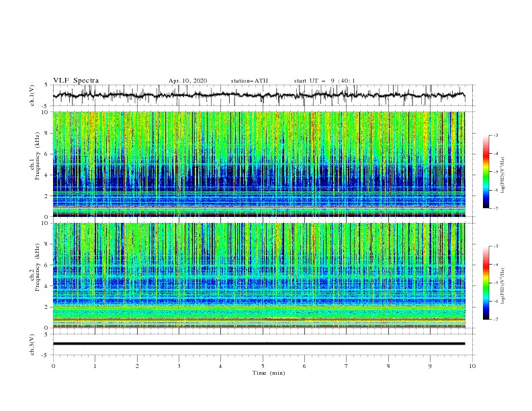Screen dimensions: 532x411
Task: Click the time axis tick label "7"
Action: point(347,366)
